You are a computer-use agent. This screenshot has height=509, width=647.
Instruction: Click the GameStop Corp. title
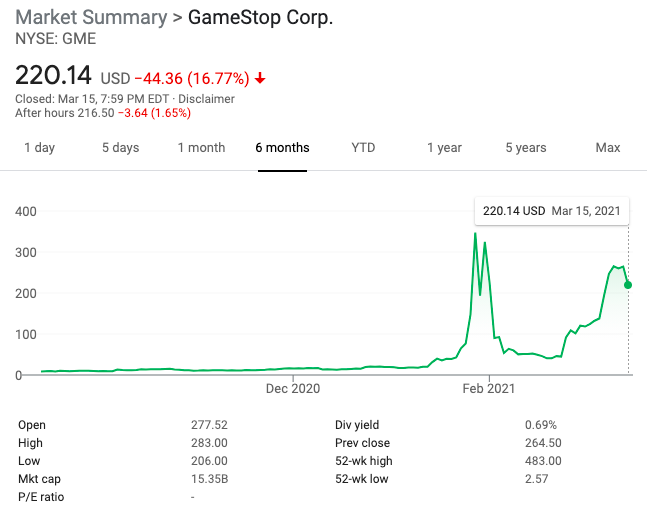point(260,18)
